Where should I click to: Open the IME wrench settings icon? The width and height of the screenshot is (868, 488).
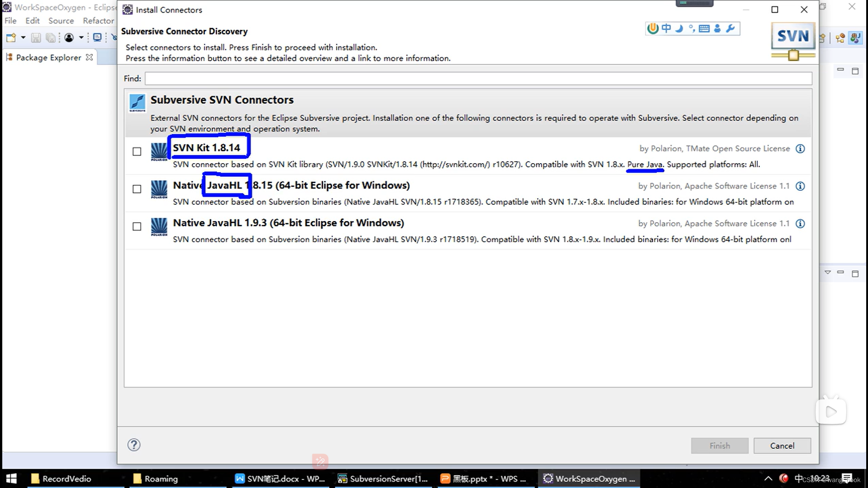pos(730,28)
